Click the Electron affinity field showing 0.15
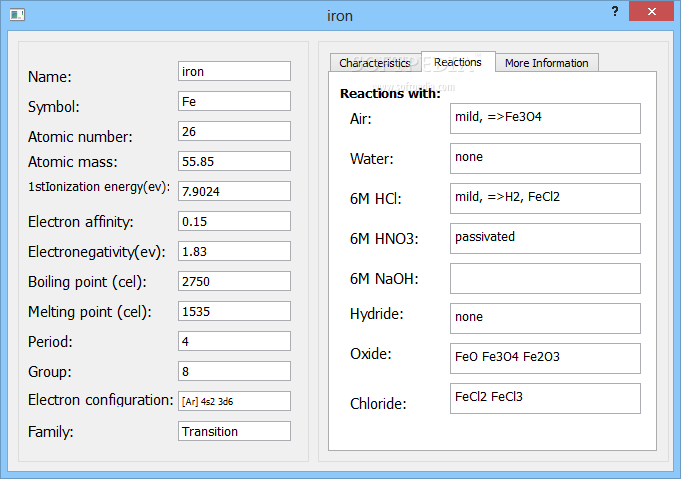The width and height of the screenshot is (681, 479). (234, 221)
